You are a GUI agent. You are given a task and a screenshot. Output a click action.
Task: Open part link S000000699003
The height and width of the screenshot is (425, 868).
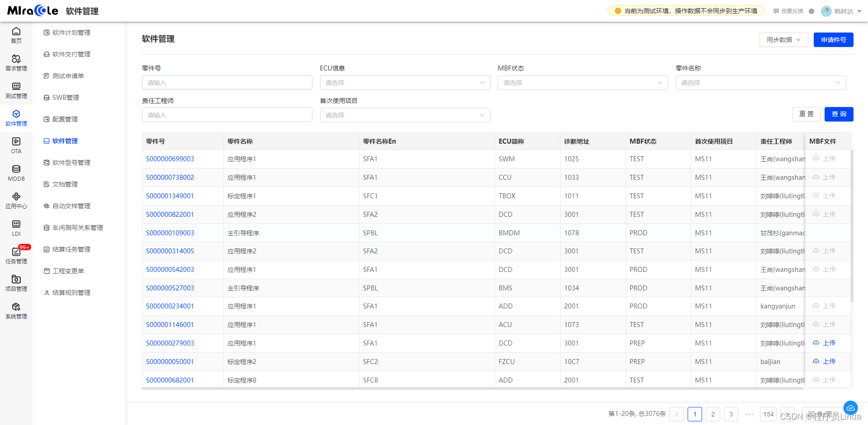tap(170, 159)
